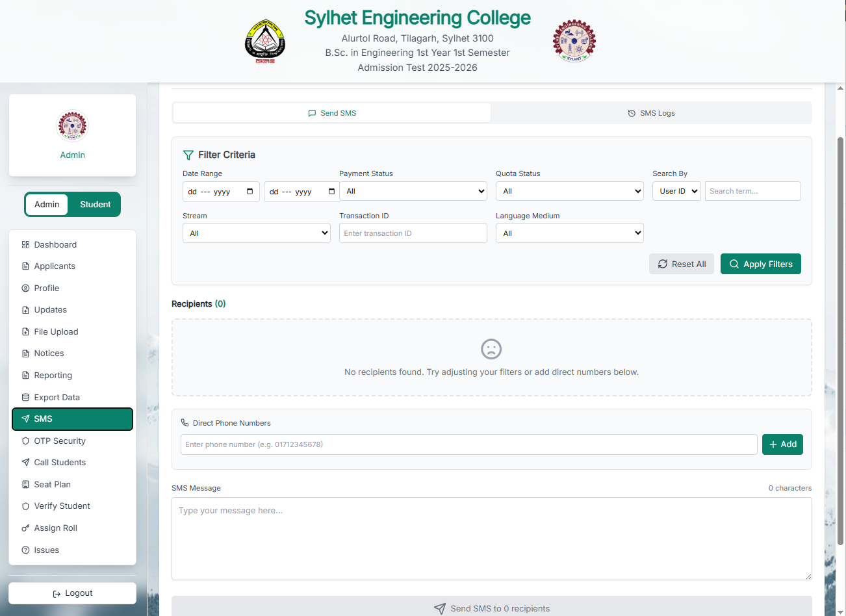This screenshot has width=846, height=616.
Task: Focus the Transaction ID input field
Action: (x=413, y=233)
